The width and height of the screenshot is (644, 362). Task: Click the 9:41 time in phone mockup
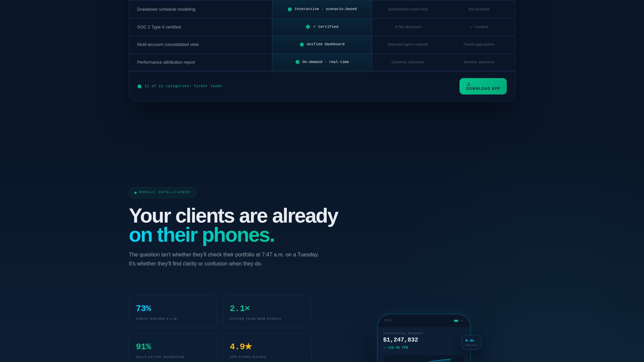[x=388, y=320]
